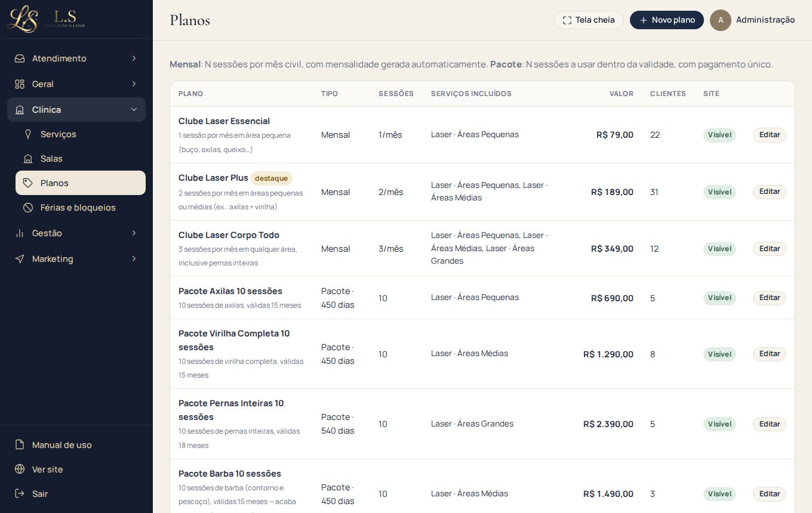Click the Ver site globe icon
The width and height of the screenshot is (812, 513).
(20, 469)
